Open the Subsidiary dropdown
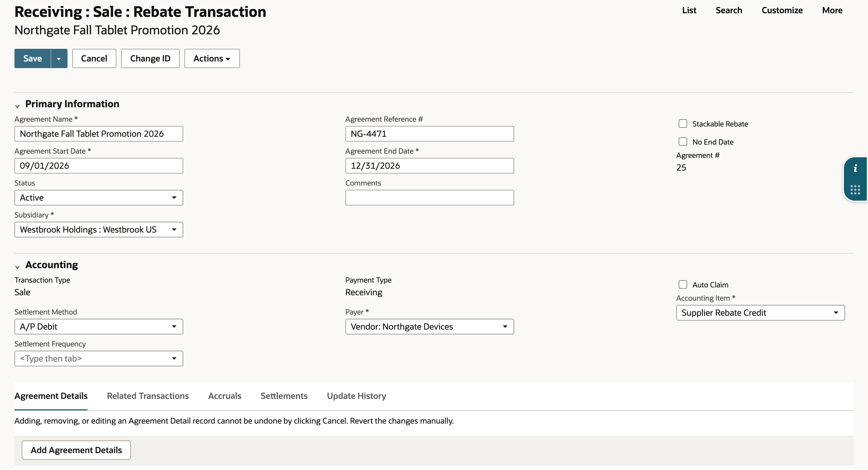The width and height of the screenshot is (868, 470). [x=99, y=230]
